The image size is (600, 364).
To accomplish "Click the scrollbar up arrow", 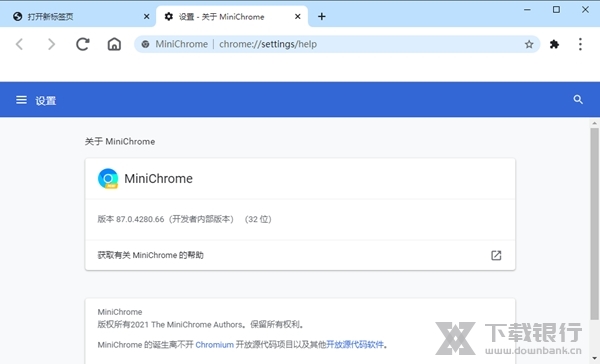I will [594, 123].
